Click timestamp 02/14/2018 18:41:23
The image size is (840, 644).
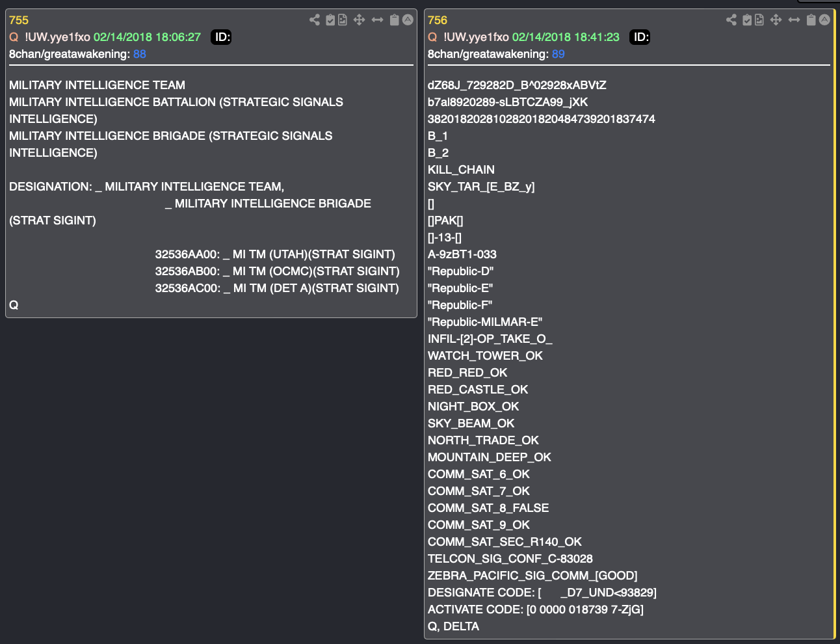coord(566,37)
